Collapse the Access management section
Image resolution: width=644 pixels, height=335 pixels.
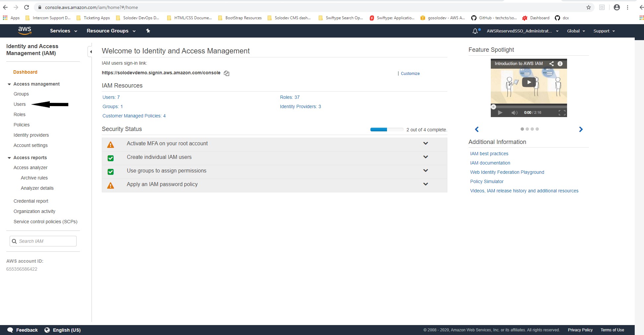[9, 84]
